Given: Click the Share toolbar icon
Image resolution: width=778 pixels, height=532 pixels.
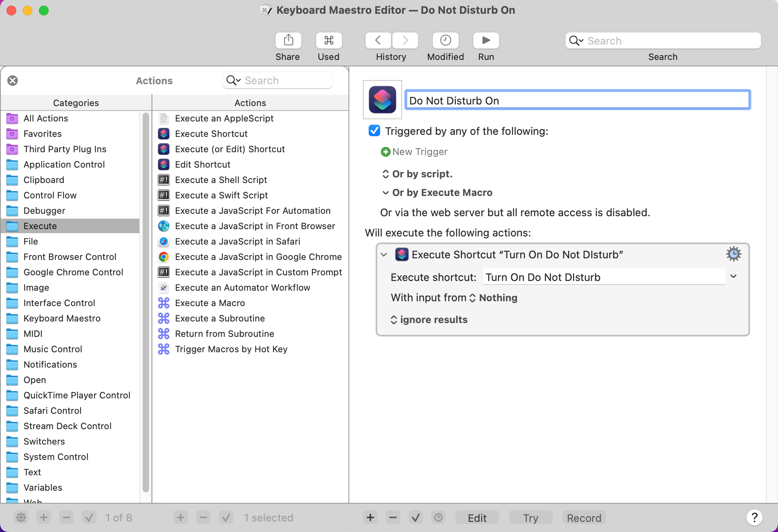Looking at the screenshot, I should (x=288, y=40).
